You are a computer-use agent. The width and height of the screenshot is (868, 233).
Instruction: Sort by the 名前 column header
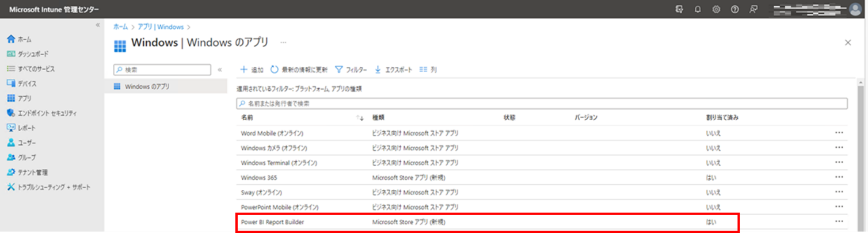pyautogui.click(x=246, y=117)
